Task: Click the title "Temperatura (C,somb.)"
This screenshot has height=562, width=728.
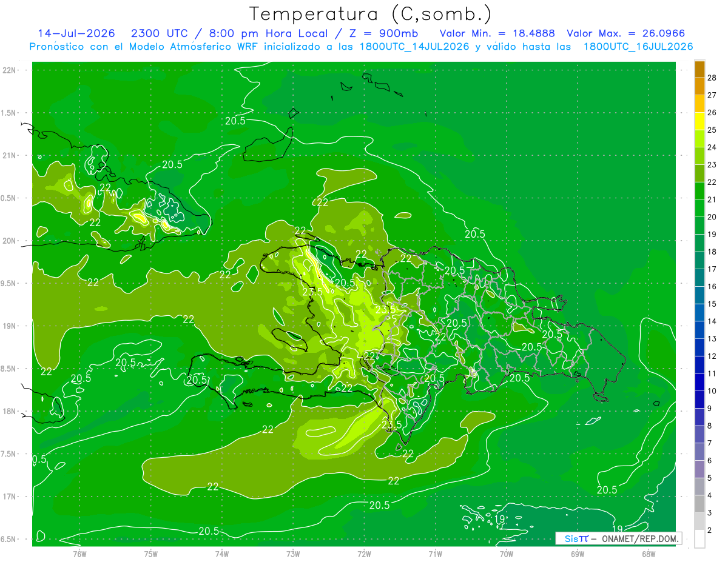Action: 371,15
